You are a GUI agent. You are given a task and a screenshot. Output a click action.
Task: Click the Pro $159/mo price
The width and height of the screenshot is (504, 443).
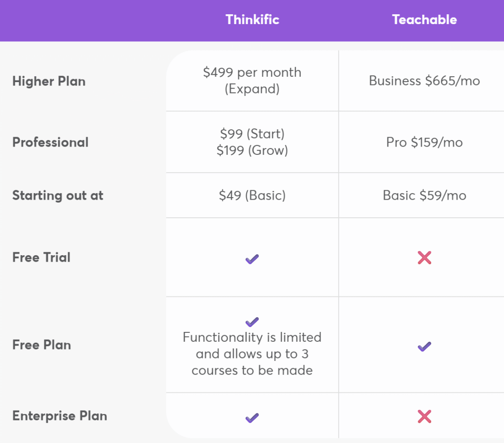pos(424,142)
